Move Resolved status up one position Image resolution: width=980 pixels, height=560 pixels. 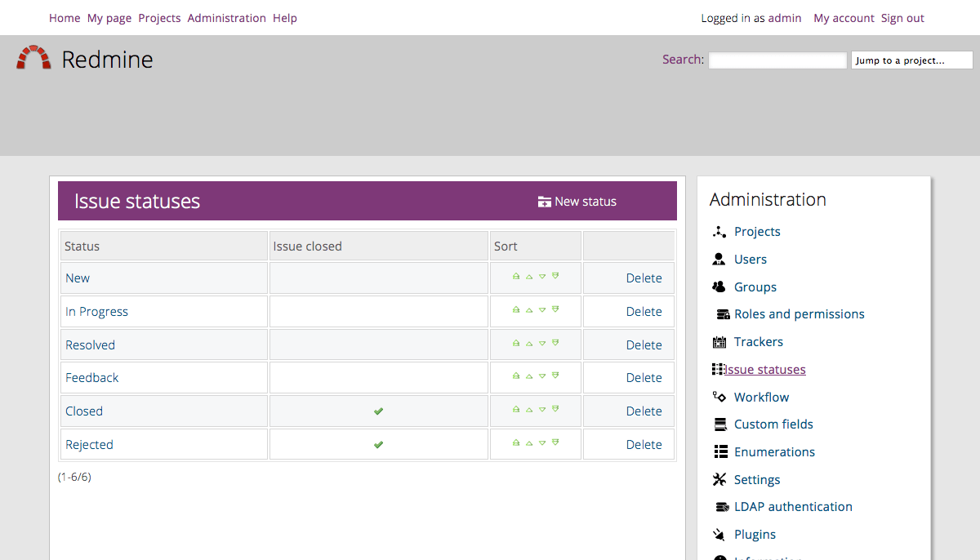tap(529, 344)
